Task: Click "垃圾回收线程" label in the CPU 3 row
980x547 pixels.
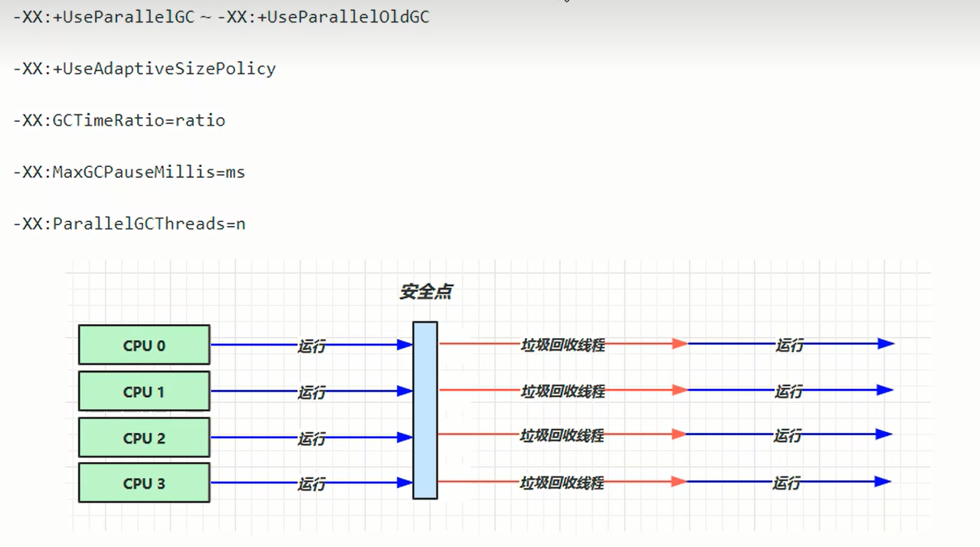Action: pos(562,483)
